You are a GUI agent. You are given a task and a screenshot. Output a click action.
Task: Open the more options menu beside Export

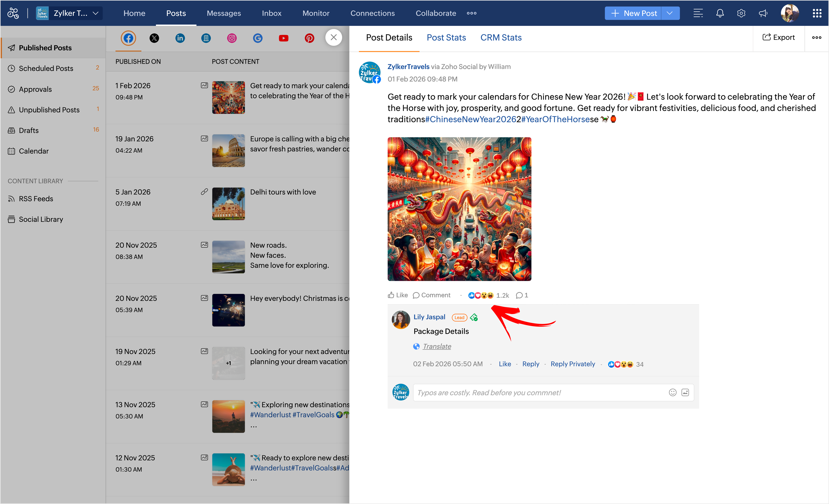tap(816, 37)
